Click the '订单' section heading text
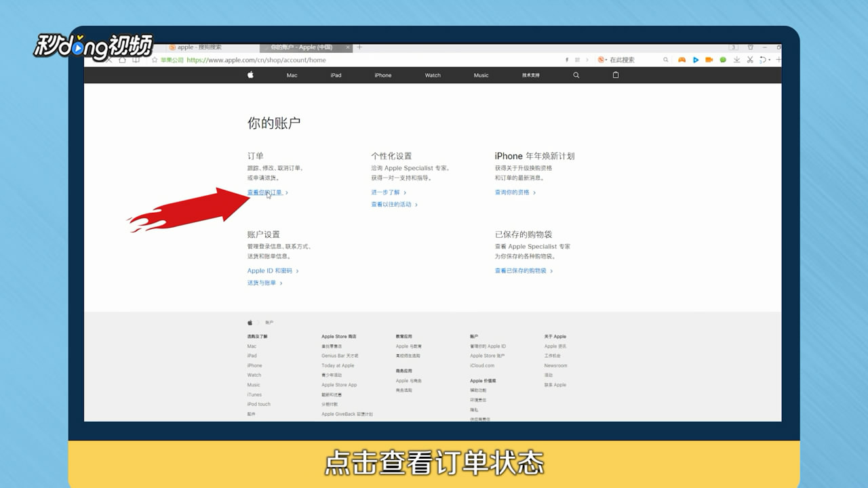This screenshot has width=868, height=488. [x=256, y=156]
